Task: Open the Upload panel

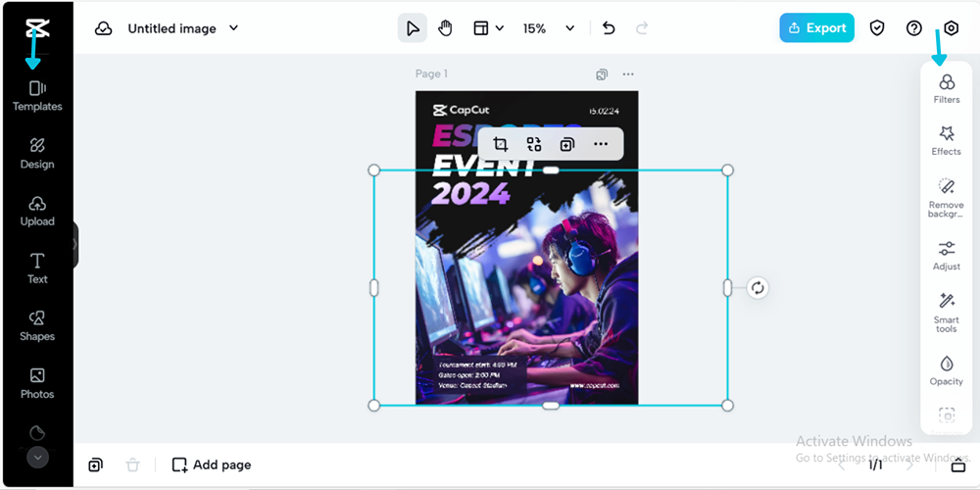Action: click(x=37, y=212)
